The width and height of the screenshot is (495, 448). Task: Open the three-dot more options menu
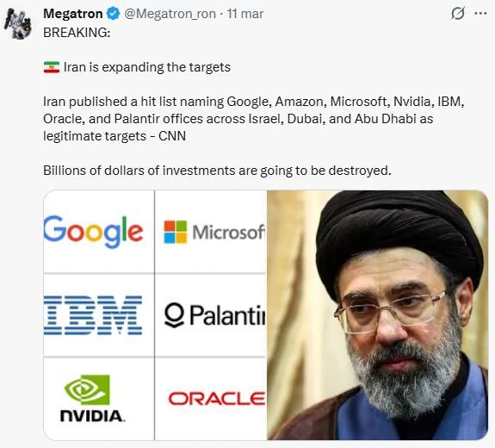coord(480,14)
